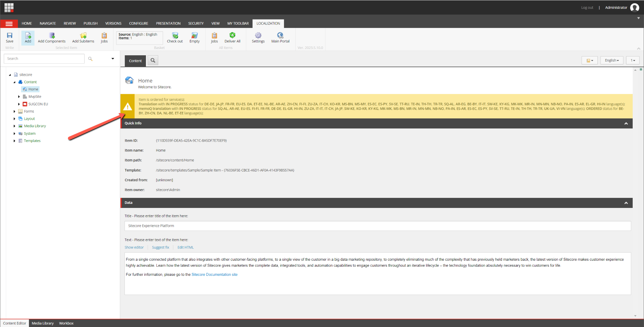Click the Check out basket icon
The width and height of the screenshot is (644, 327).
(175, 35)
